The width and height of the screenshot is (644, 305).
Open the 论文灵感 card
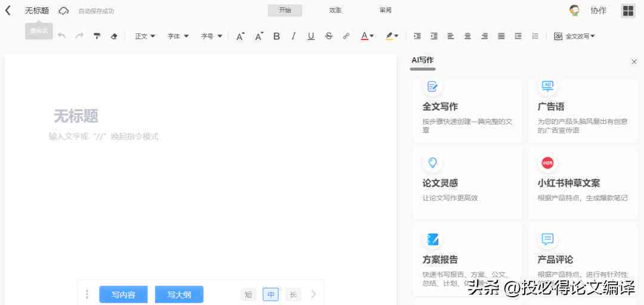pos(468,183)
